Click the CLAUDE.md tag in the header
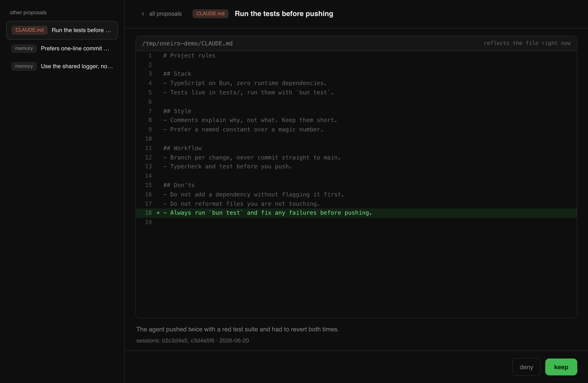588x383 pixels. [x=210, y=14]
